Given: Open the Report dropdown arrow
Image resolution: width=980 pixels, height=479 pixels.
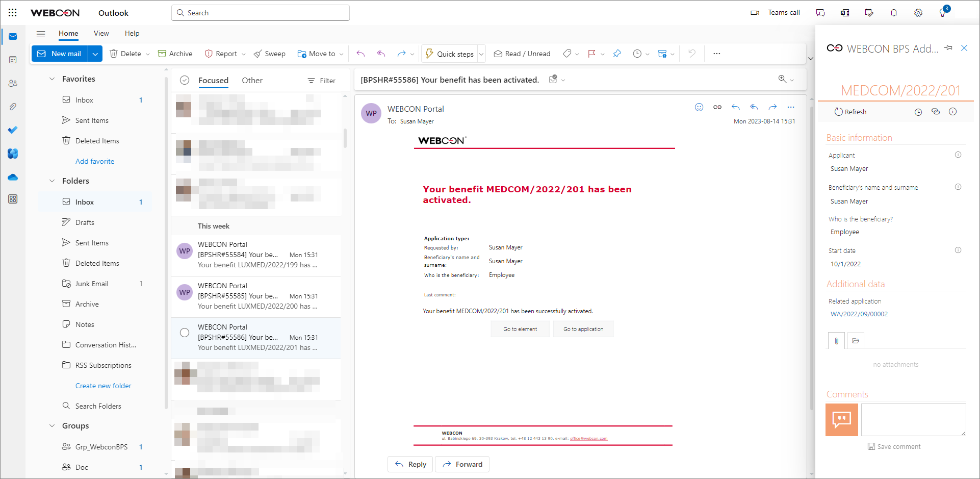Looking at the screenshot, I should [244, 54].
